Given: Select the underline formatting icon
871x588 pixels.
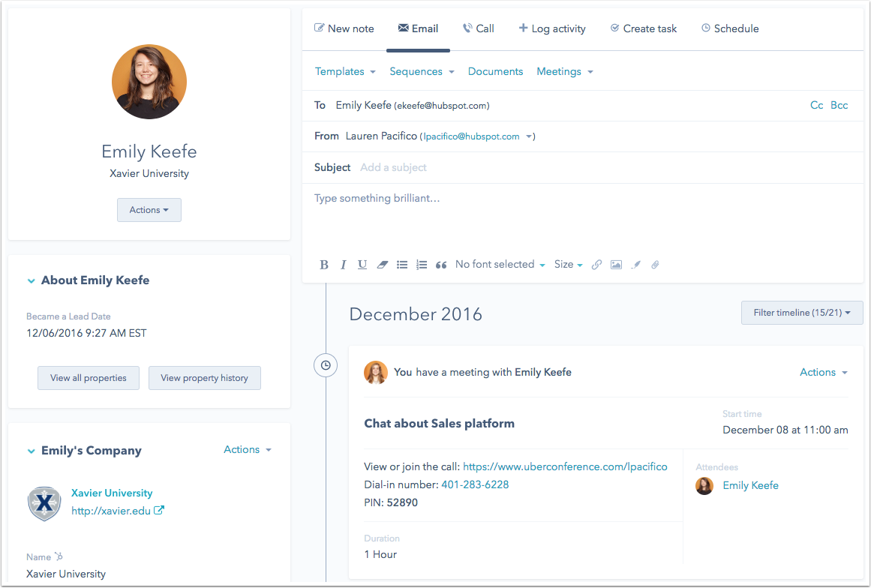Looking at the screenshot, I should [x=362, y=264].
